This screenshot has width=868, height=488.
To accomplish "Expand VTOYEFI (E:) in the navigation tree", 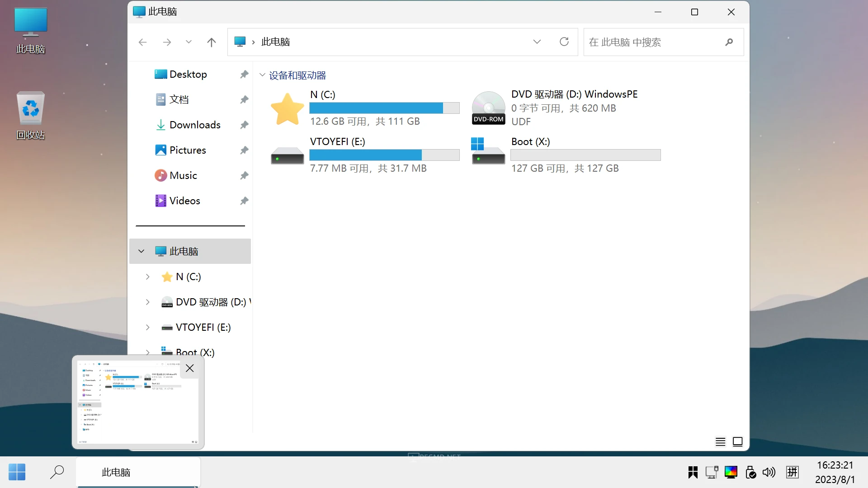I will (x=147, y=327).
